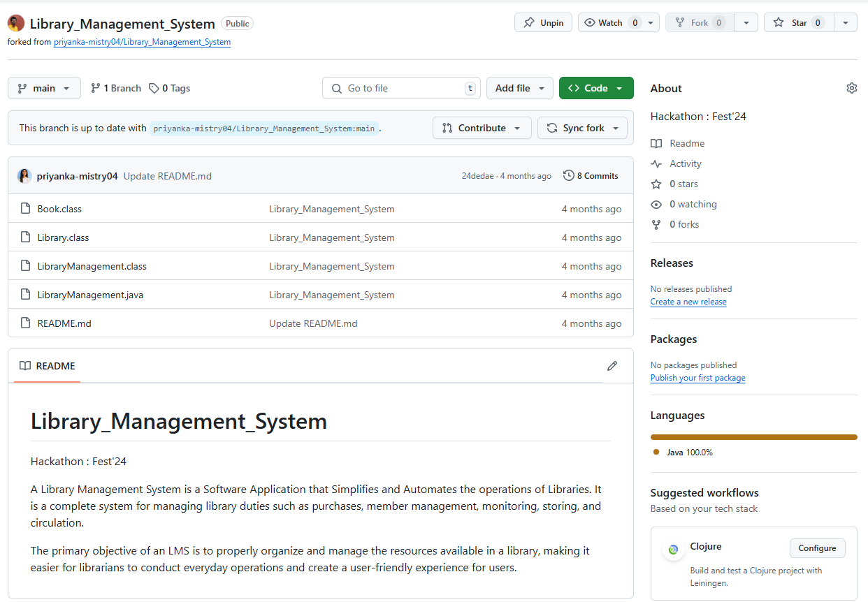
Task: Click the Watch button
Action: tap(610, 23)
